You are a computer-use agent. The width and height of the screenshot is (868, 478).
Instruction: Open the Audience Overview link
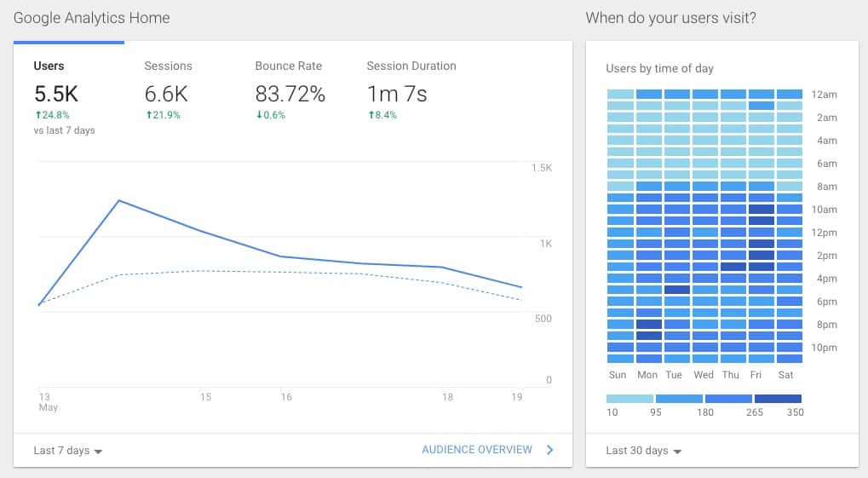click(477, 449)
